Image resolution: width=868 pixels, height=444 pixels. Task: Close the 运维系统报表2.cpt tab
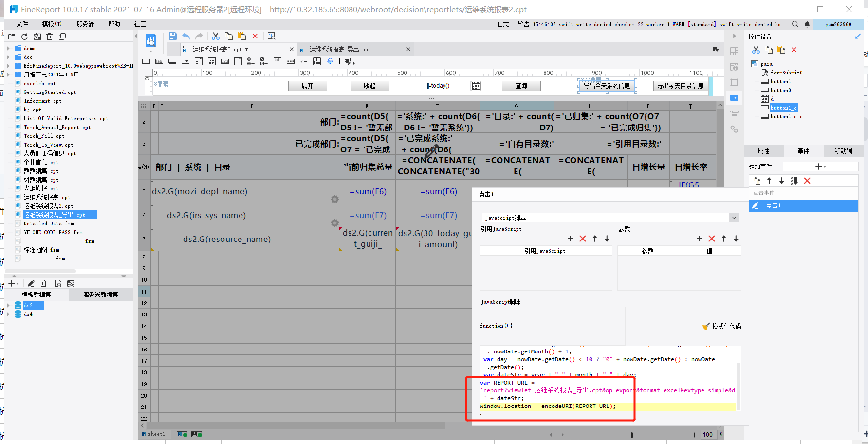pos(292,49)
